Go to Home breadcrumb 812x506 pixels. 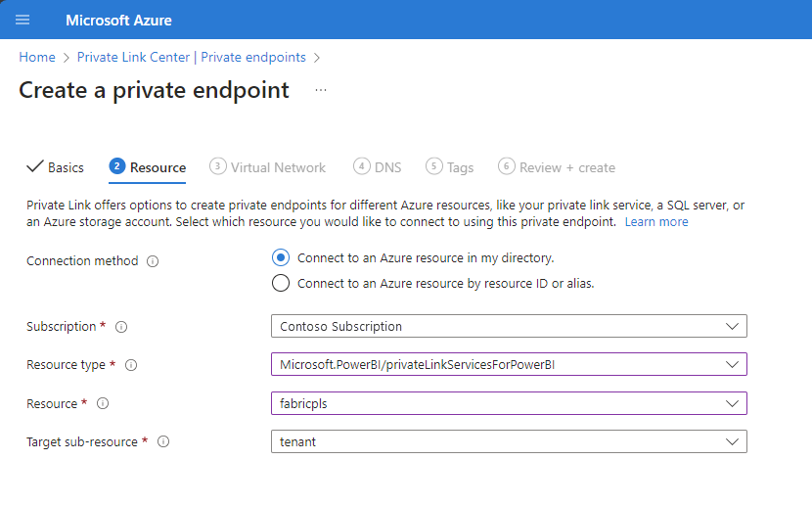coord(37,57)
